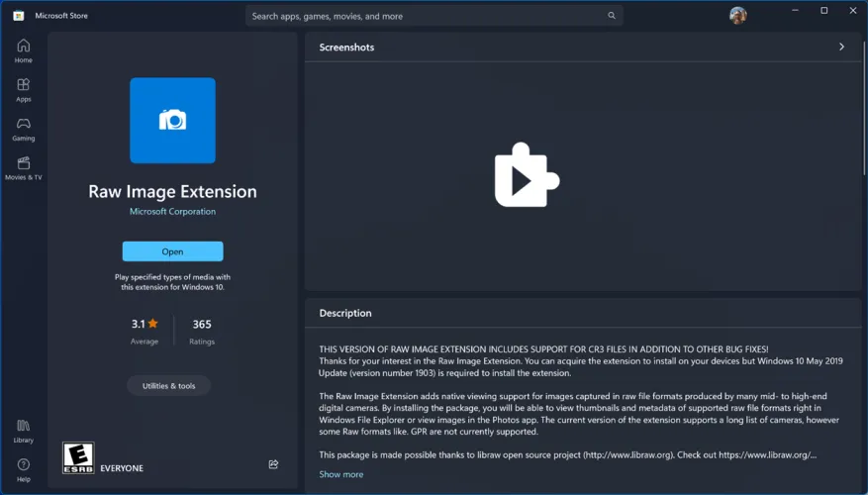The height and width of the screenshot is (495, 868).
Task: Open Help from the sidebar
Action: click(x=23, y=469)
